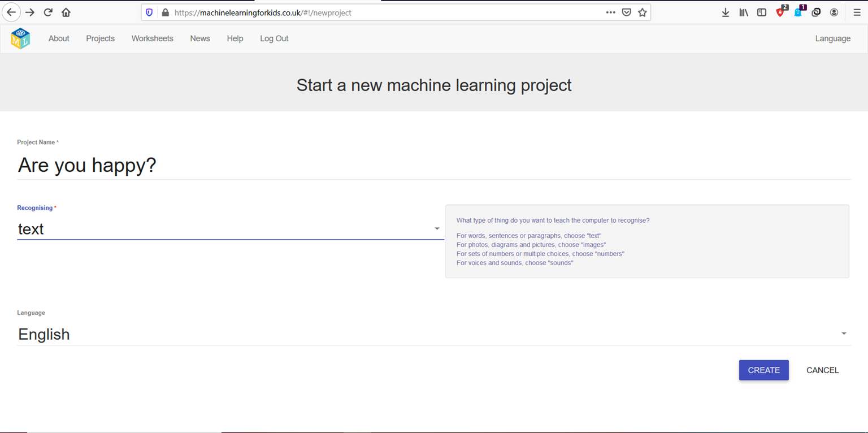Click the Log Out link
The height and width of the screenshot is (433, 868).
(x=274, y=38)
